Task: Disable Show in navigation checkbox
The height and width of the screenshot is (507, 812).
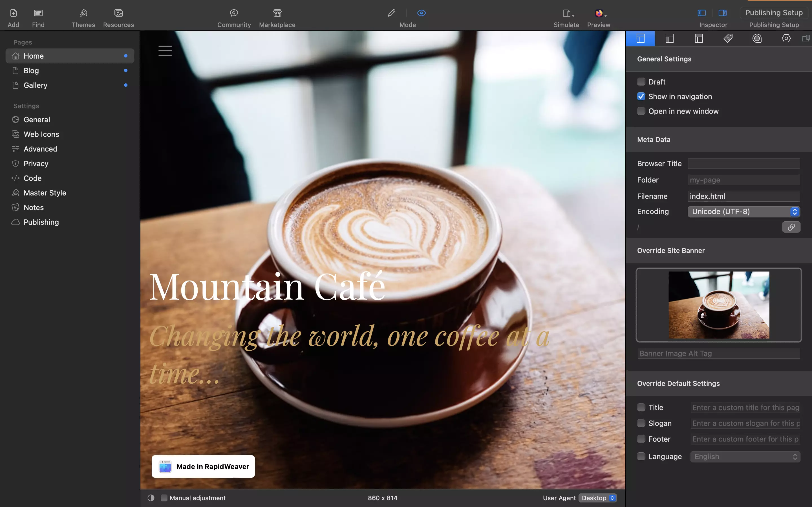Action: 641,96
